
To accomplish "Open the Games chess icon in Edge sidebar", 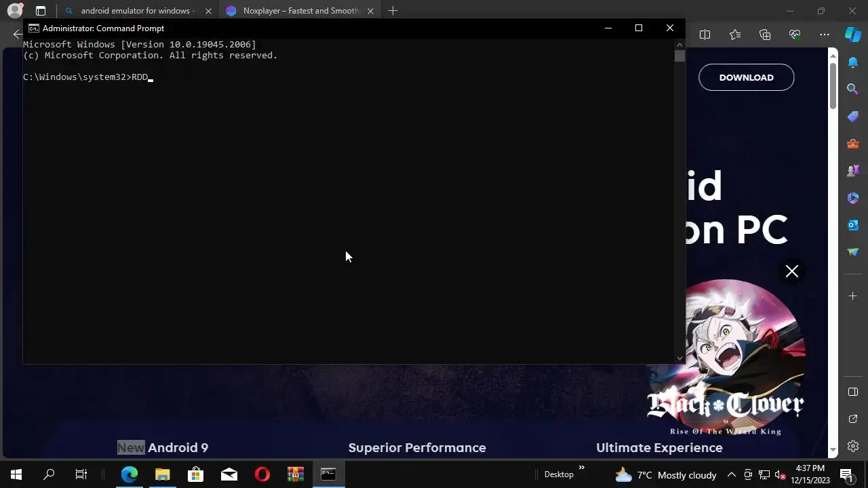I will (x=853, y=171).
